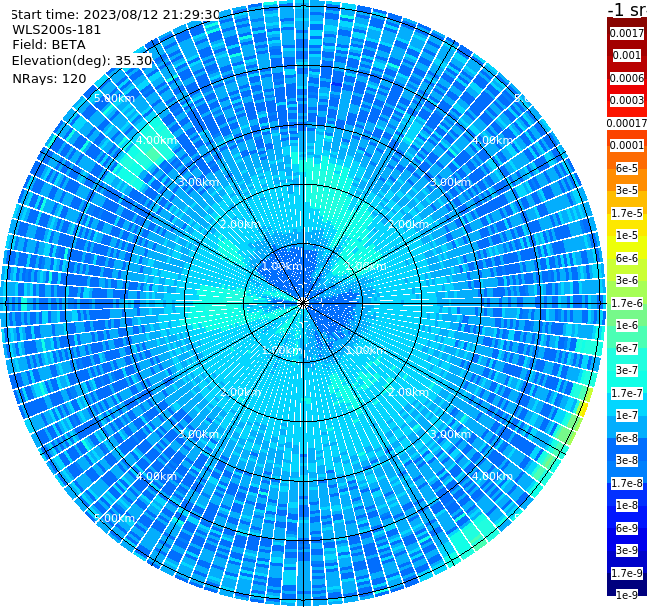Click the 3e-8 colorbar value
Image resolution: width=647 pixels, height=607 pixels.
coord(627,460)
